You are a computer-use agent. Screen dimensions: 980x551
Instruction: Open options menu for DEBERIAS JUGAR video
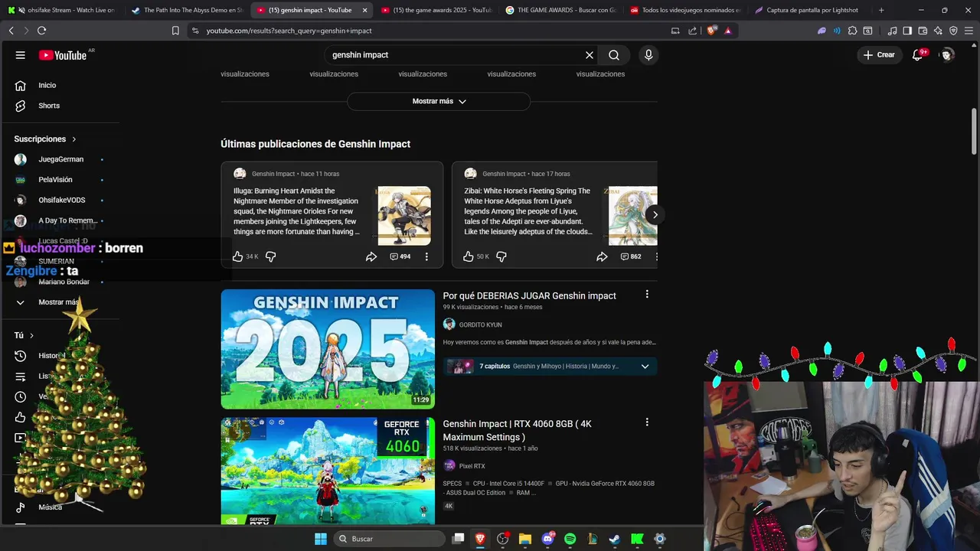647,295
